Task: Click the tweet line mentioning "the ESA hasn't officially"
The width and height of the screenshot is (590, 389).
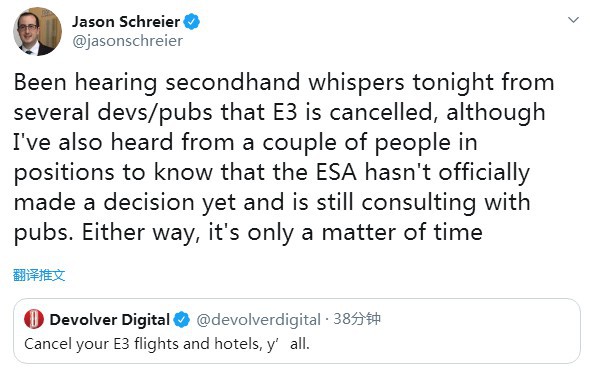Action: (x=272, y=173)
